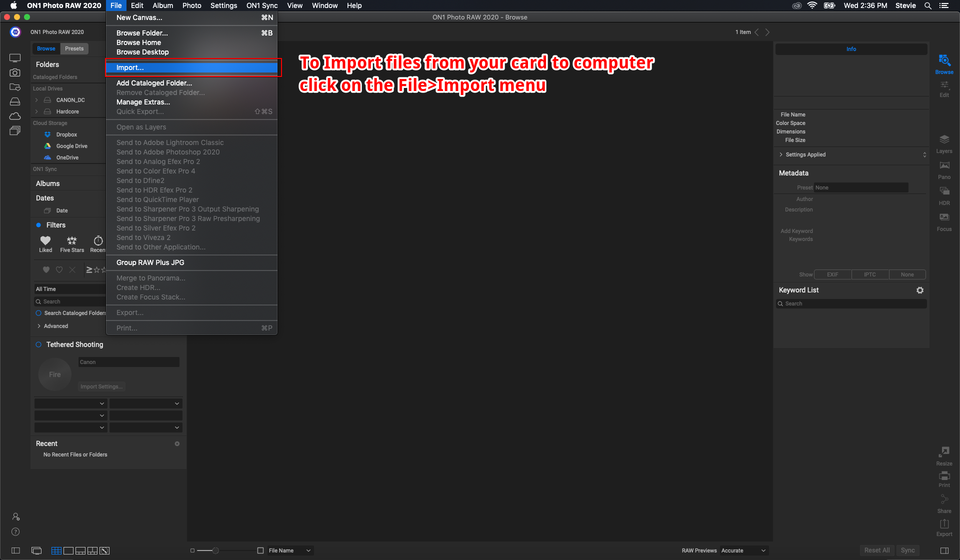Open RAW Previews Accurate dropdown
960x560 pixels.
[743, 550]
